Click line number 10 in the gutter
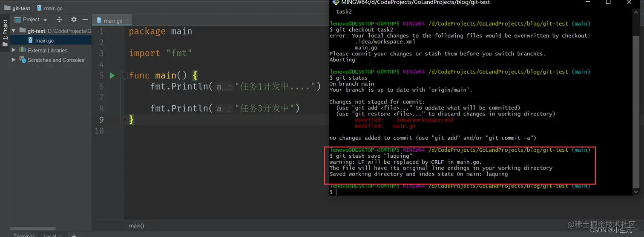This screenshot has width=644, height=237. [99, 130]
